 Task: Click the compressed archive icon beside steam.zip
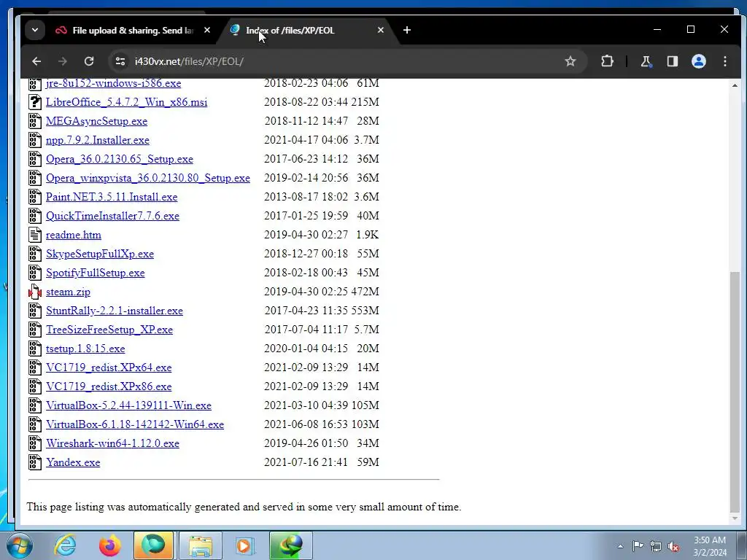click(x=35, y=292)
